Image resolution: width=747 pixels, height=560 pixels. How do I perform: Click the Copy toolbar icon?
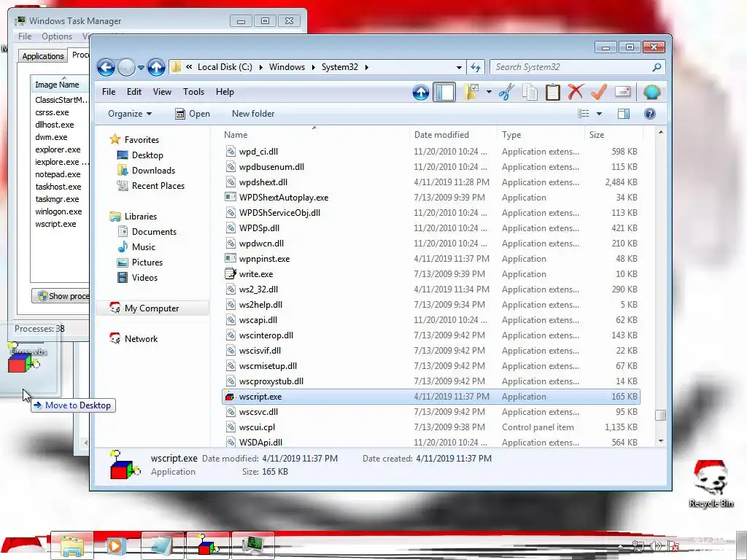click(x=530, y=92)
